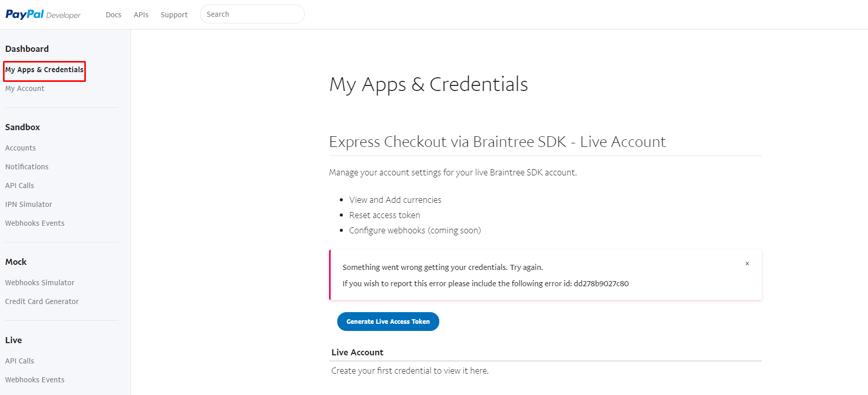Open the APIs menu
This screenshot has height=395, width=868.
141,15
